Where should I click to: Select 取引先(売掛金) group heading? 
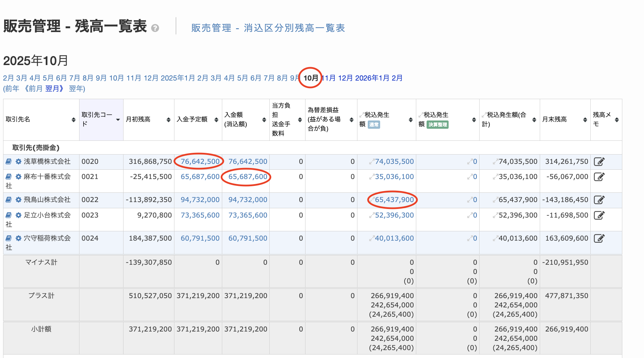[x=36, y=148]
